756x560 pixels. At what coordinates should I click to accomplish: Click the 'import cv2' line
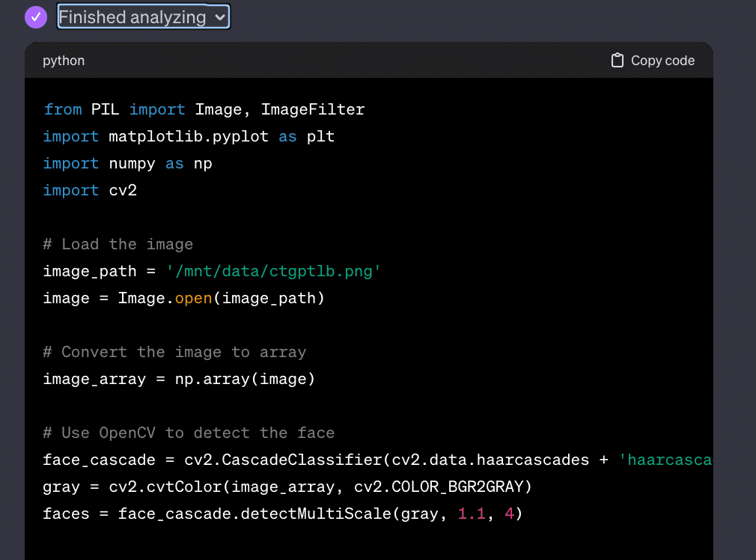pos(90,190)
